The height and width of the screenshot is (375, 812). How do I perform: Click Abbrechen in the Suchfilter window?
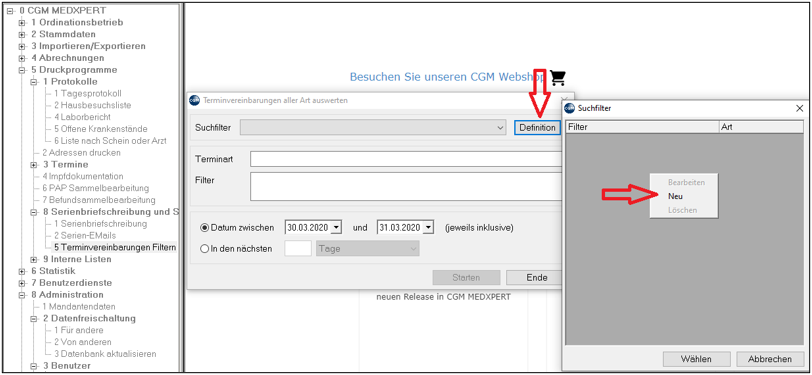tap(770, 359)
